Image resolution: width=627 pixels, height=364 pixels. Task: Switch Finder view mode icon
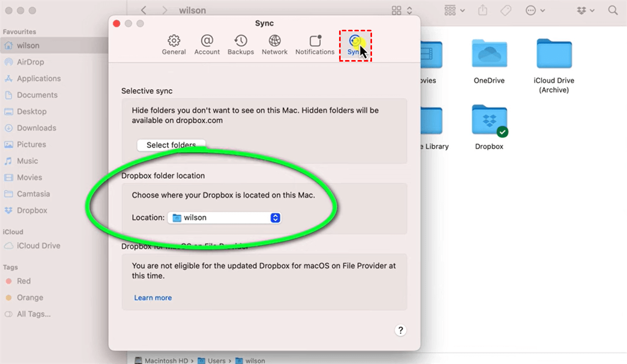tap(402, 10)
